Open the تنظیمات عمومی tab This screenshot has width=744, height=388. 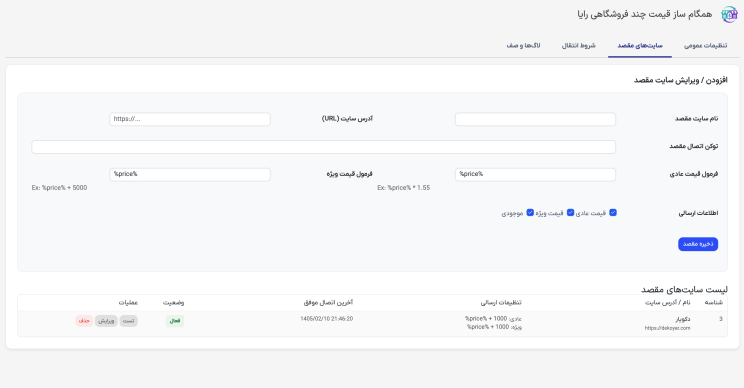click(x=705, y=46)
